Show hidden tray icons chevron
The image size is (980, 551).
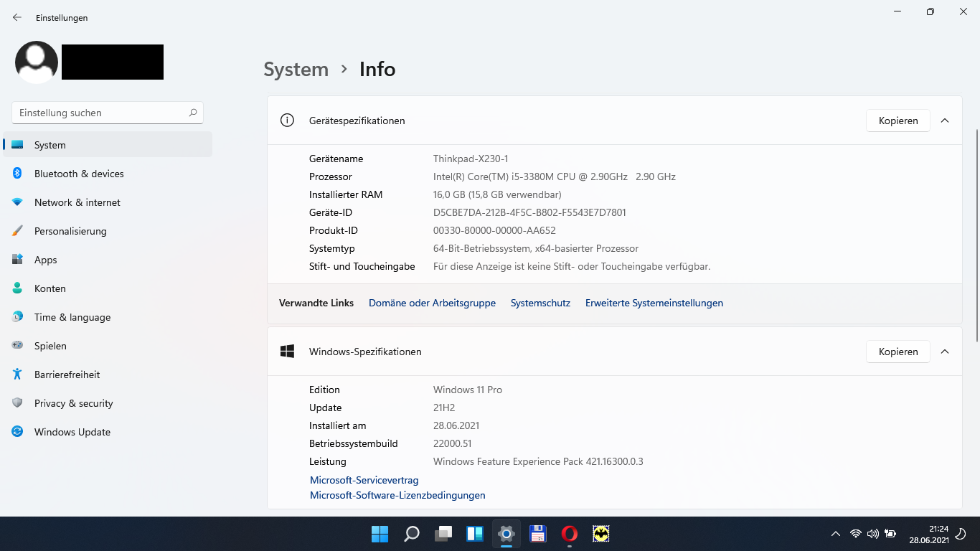(835, 534)
